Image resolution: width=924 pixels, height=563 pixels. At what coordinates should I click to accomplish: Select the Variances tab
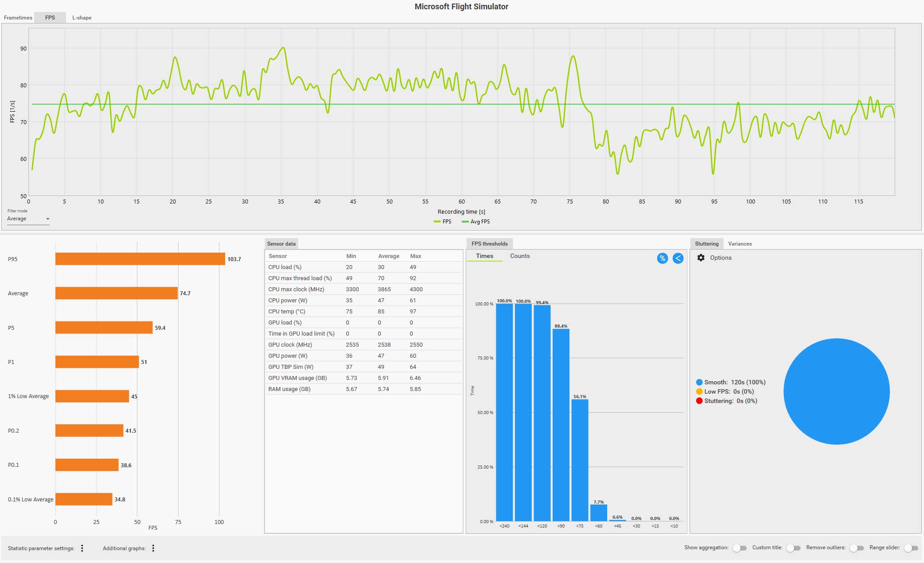[x=740, y=244]
